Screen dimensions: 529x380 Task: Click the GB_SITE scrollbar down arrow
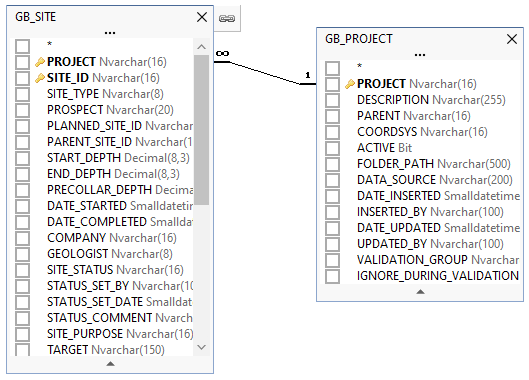tap(201, 347)
